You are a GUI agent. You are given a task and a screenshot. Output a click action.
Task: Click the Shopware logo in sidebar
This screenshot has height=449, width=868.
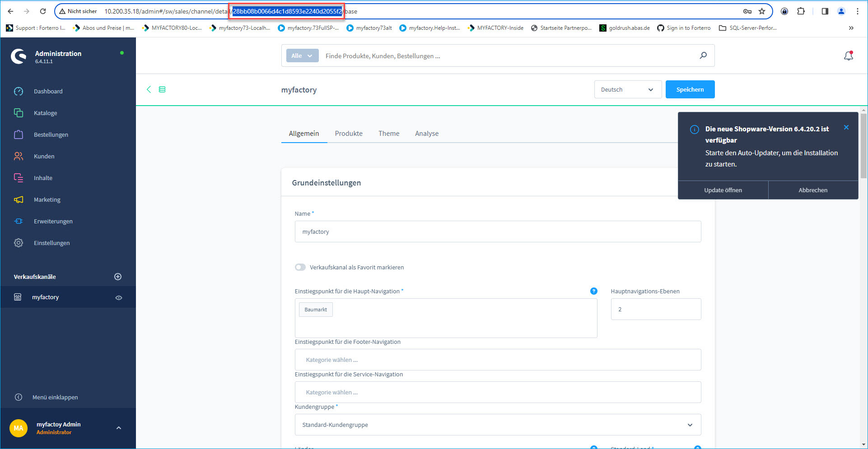[19, 56]
